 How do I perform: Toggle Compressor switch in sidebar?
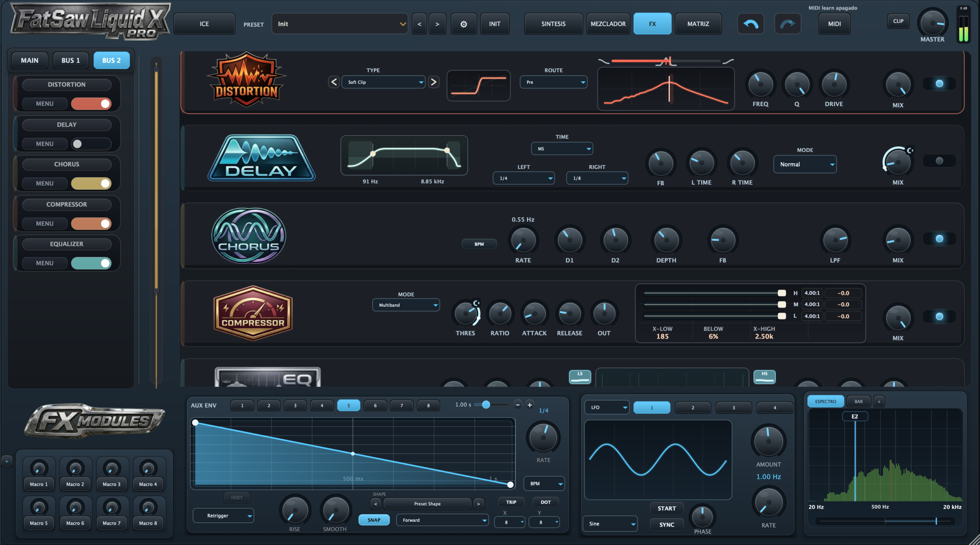point(91,224)
